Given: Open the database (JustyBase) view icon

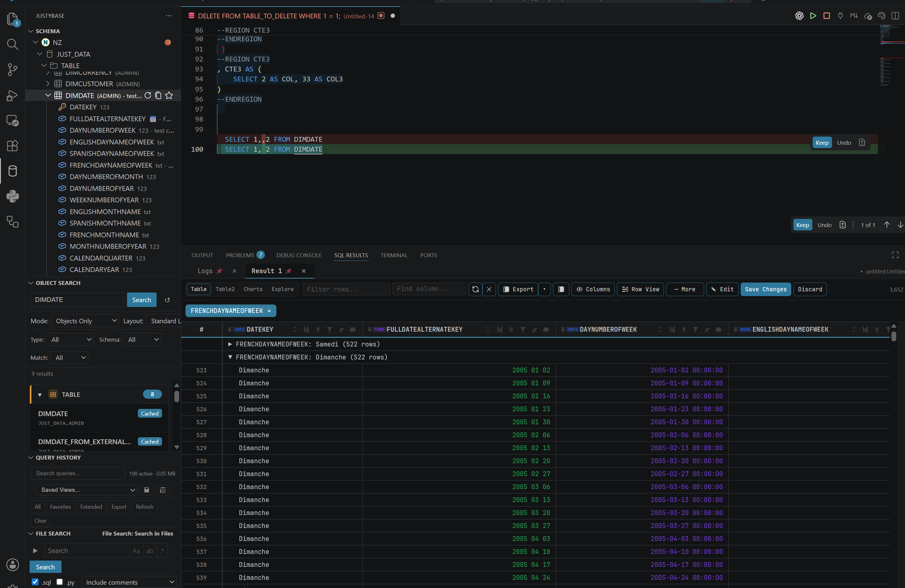Looking at the screenshot, I should coord(12,171).
